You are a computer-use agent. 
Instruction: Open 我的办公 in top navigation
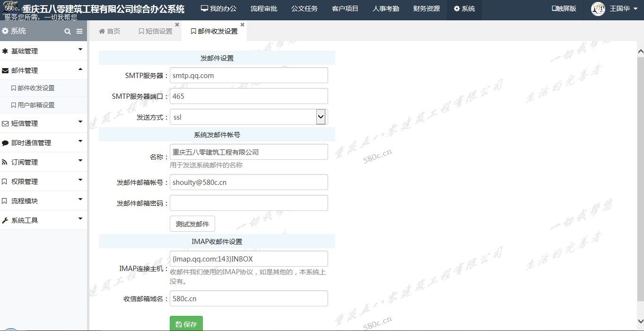point(218,9)
